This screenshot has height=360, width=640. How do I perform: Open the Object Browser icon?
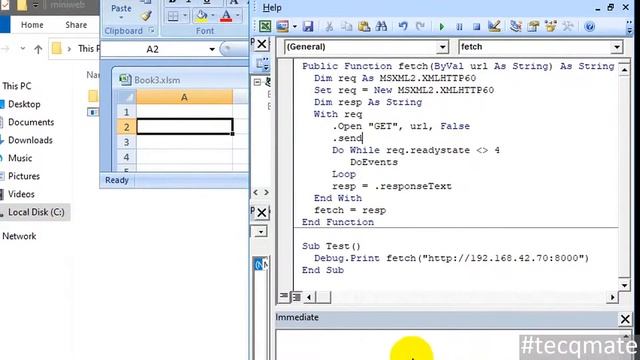click(x=551, y=27)
